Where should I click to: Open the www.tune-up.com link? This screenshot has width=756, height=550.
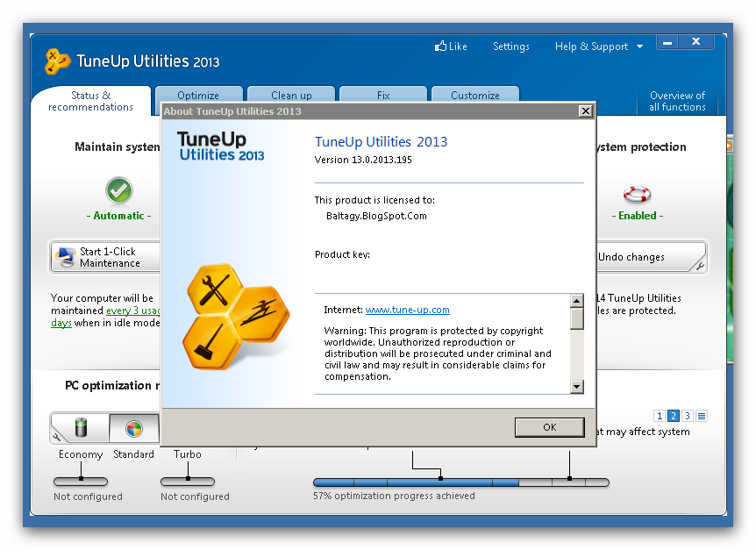point(408,310)
